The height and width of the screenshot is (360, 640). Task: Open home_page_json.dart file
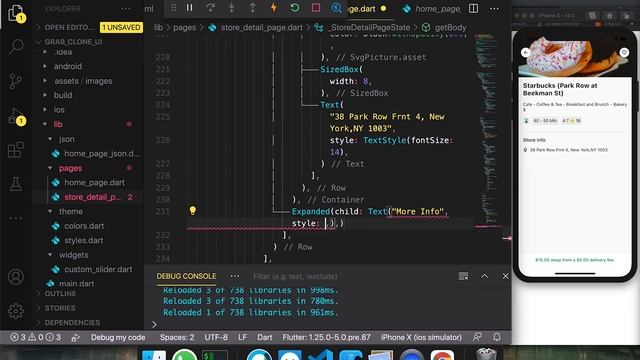(101, 153)
